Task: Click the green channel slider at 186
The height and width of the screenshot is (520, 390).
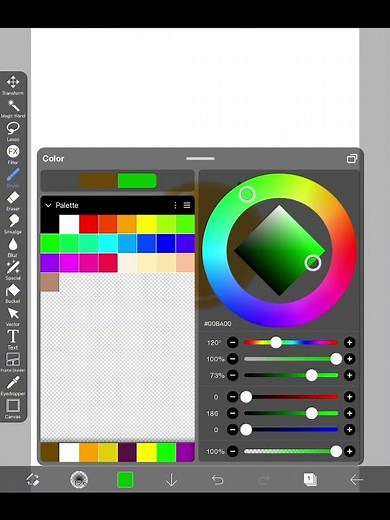Action: (x=291, y=413)
